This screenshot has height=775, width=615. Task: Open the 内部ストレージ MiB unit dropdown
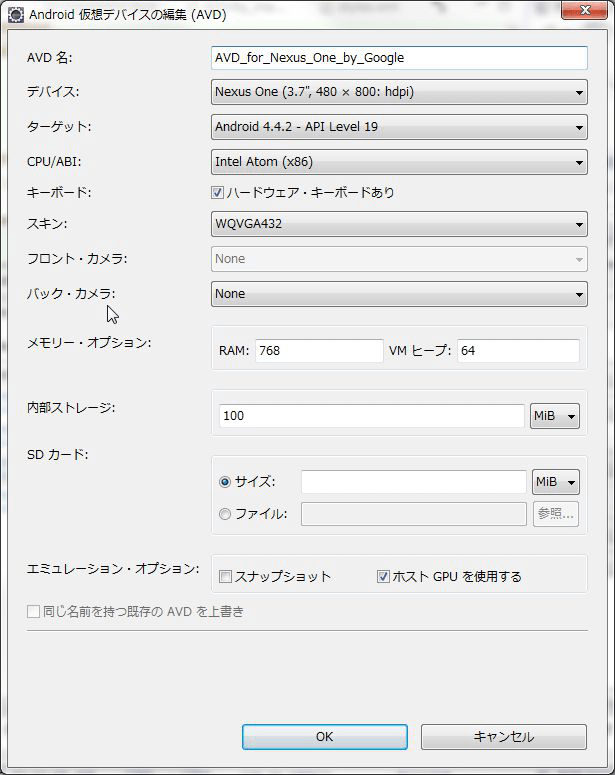click(x=555, y=416)
